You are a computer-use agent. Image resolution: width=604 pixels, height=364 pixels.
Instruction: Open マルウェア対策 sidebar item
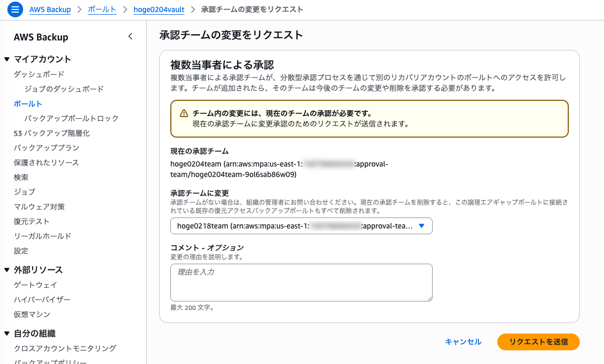click(39, 206)
